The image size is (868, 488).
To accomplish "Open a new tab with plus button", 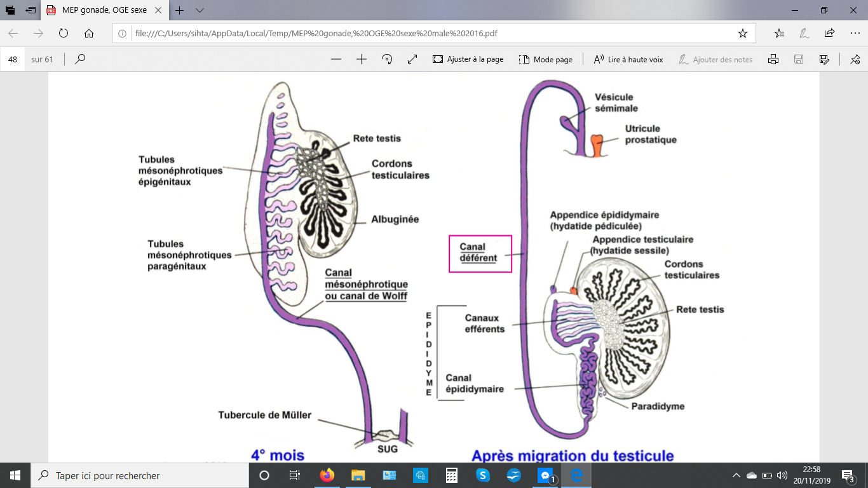I will tap(180, 11).
